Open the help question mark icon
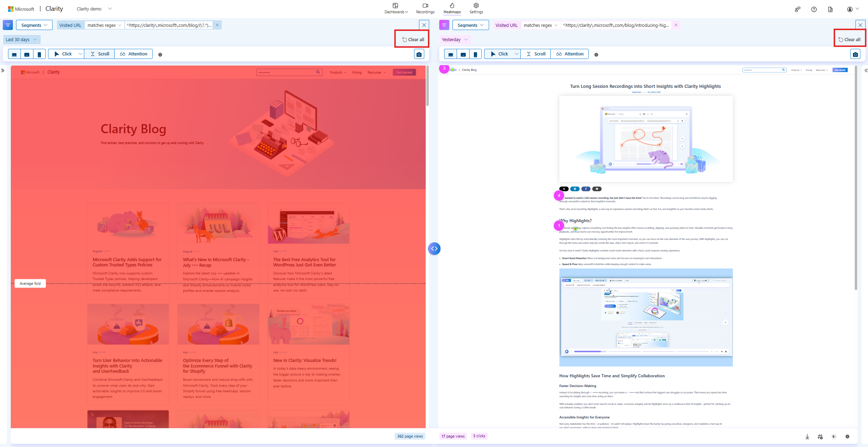 (x=814, y=9)
